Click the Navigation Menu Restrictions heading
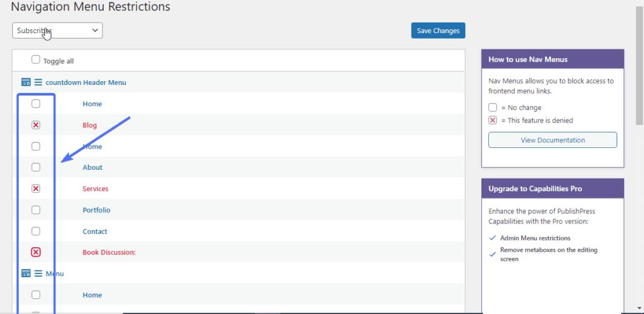This screenshot has width=644, height=314. coord(91,6)
